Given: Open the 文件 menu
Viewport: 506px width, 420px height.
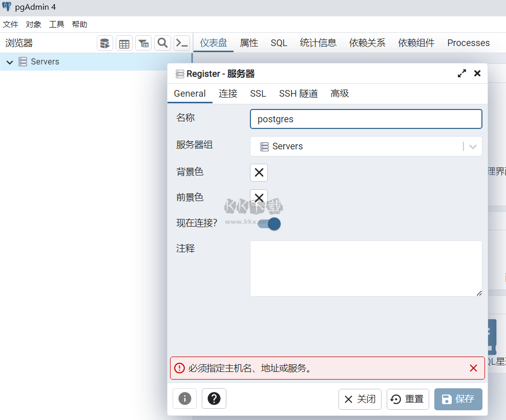Looking at the screenshot, I should point(11,25).
